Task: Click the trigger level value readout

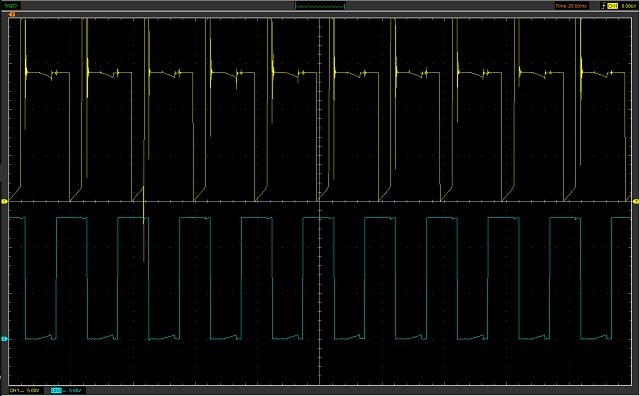Action: pyautogui.click(x=628, y=6)
